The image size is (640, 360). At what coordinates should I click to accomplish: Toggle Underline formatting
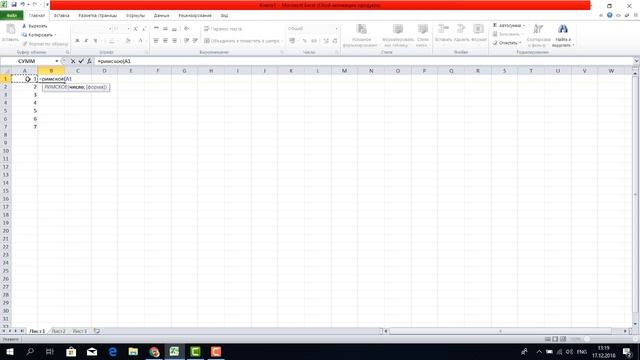[x=95, y=41]
